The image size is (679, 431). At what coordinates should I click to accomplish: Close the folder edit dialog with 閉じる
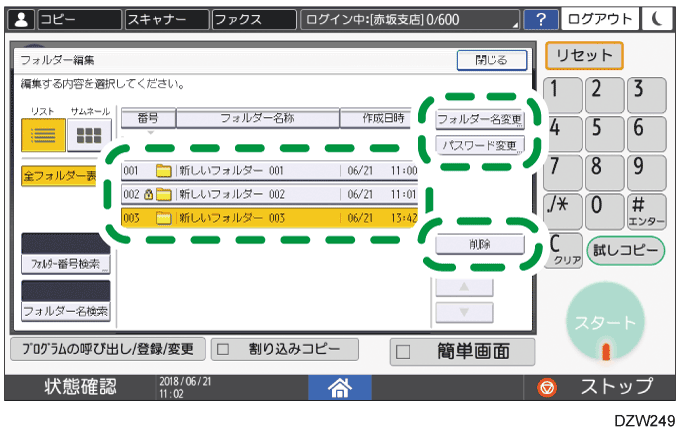(492, 60)
